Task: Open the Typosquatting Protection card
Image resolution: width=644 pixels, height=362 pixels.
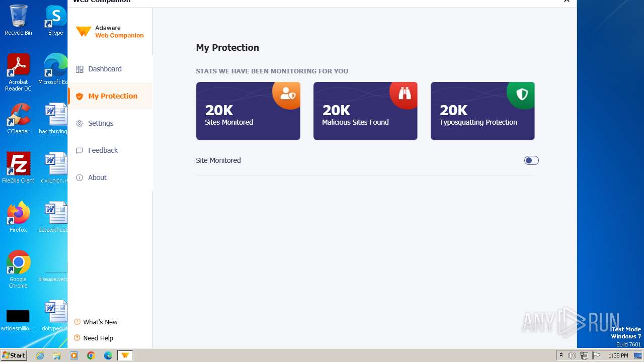Action: pos(482,111)
